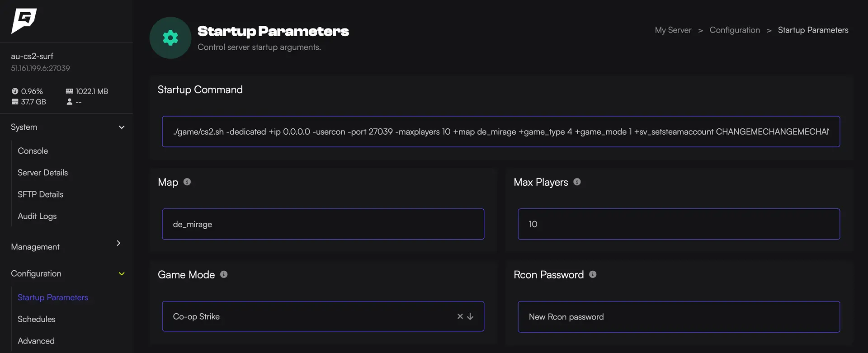Open Server Details under System
This screenshot has height=353, width=868.
(x=42, y=172)
